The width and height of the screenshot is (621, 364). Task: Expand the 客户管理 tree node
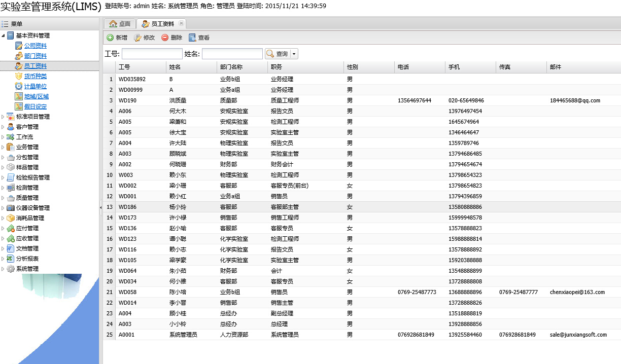pos(3,127)
